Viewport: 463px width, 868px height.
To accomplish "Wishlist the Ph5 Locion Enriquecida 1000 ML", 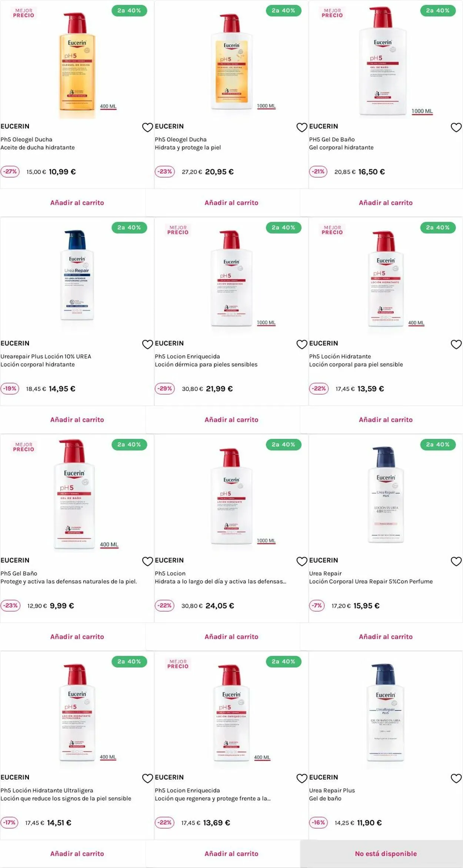I will pos(302,344).
